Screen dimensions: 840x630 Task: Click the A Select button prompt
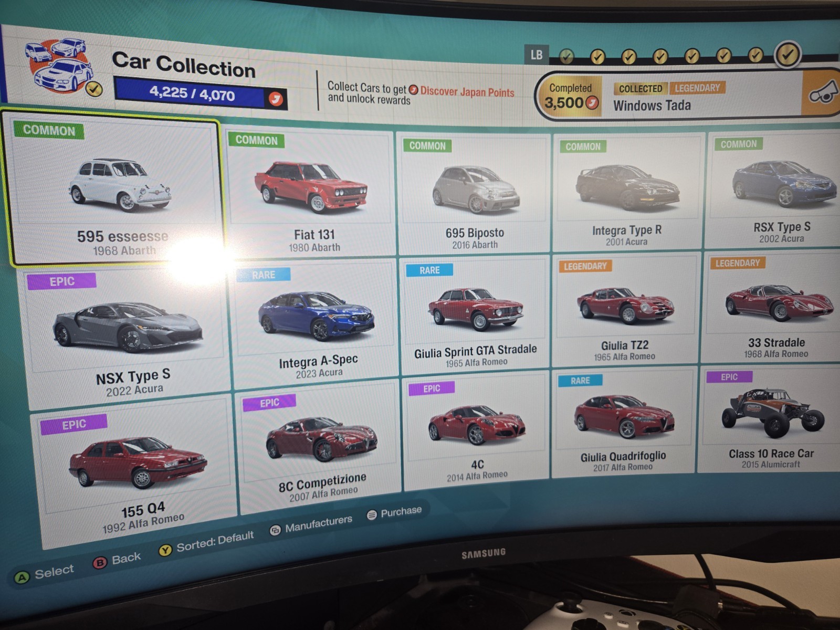pos(44,573)
